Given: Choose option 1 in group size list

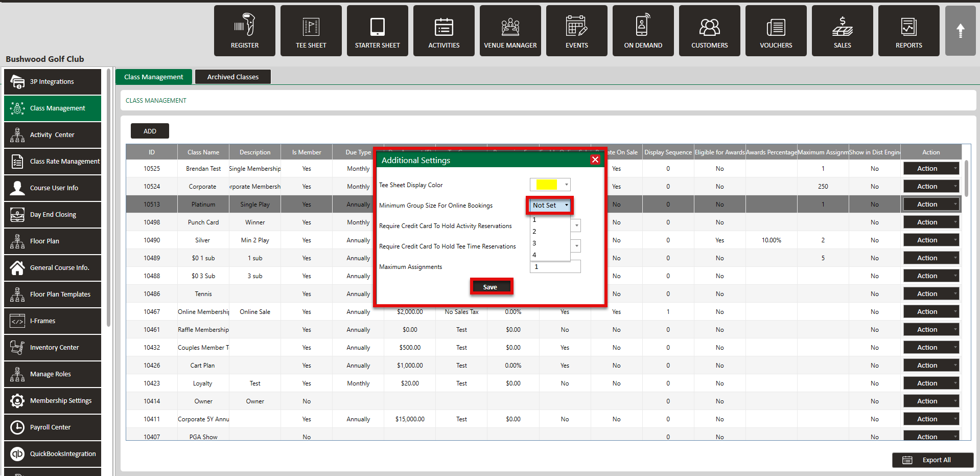Looking at the screenshot, I should (550, 220).
